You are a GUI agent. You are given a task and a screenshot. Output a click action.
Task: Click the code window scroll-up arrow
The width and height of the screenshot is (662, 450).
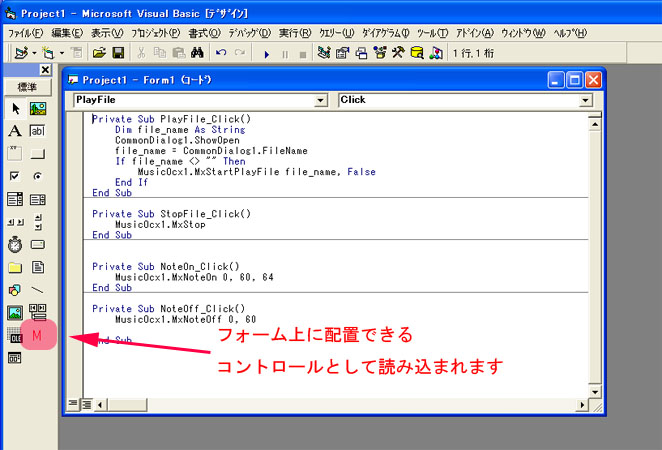pos(594,124)
